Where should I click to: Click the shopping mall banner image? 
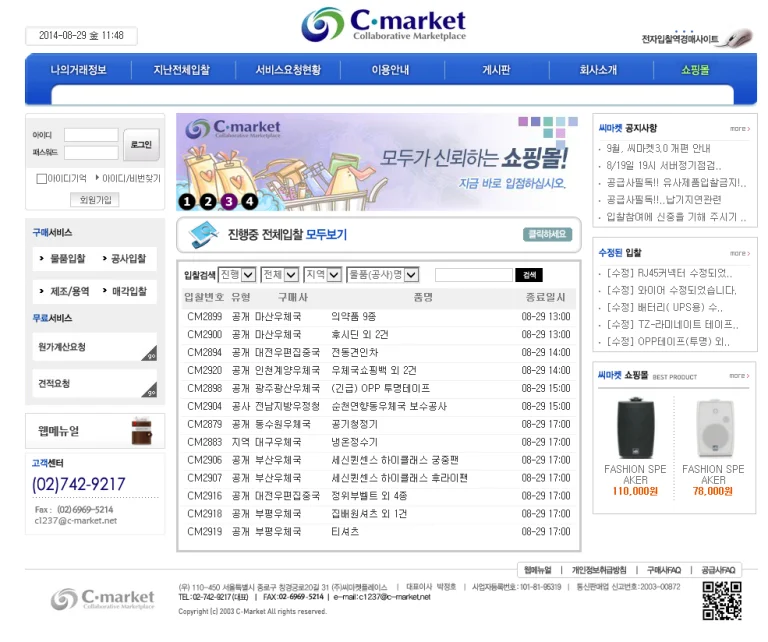click(x=378, y=162)
